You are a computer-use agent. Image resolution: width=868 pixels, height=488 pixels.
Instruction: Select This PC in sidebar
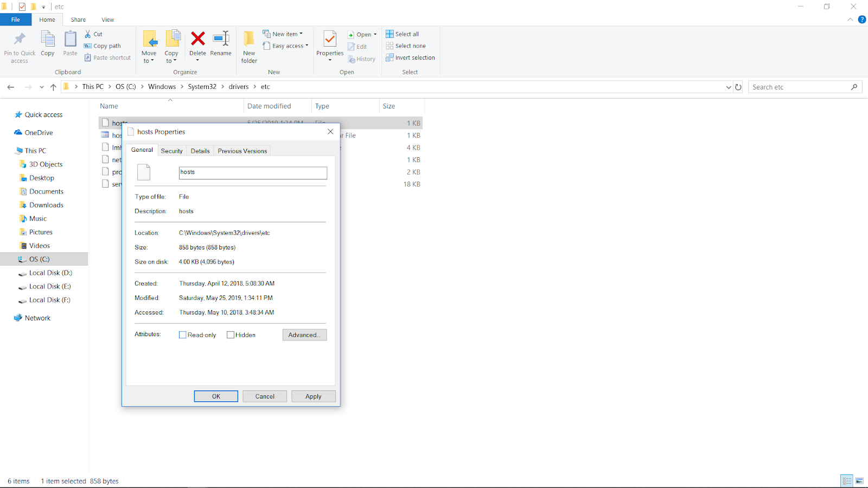pos(30,151)
